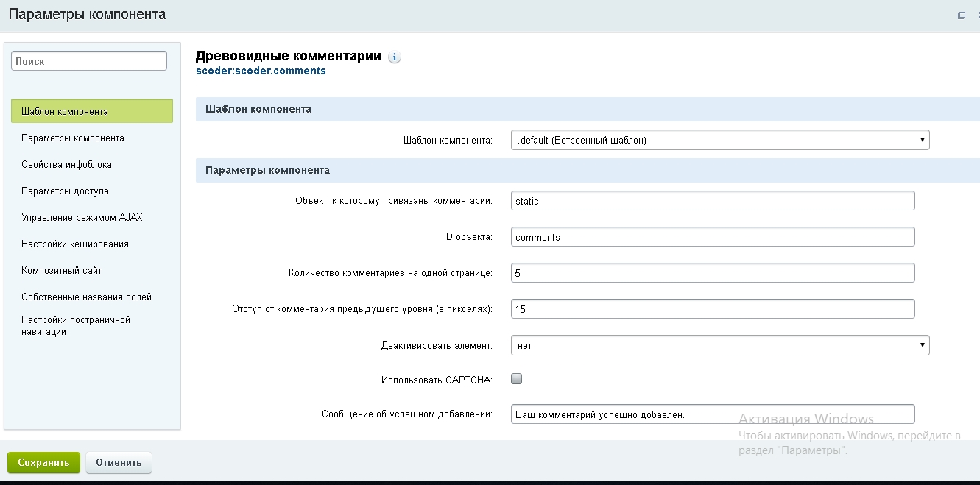Enable the Использовать CAPTCHA checkbox
Viewport: 980px width, 485px height.
click(516, 379)
